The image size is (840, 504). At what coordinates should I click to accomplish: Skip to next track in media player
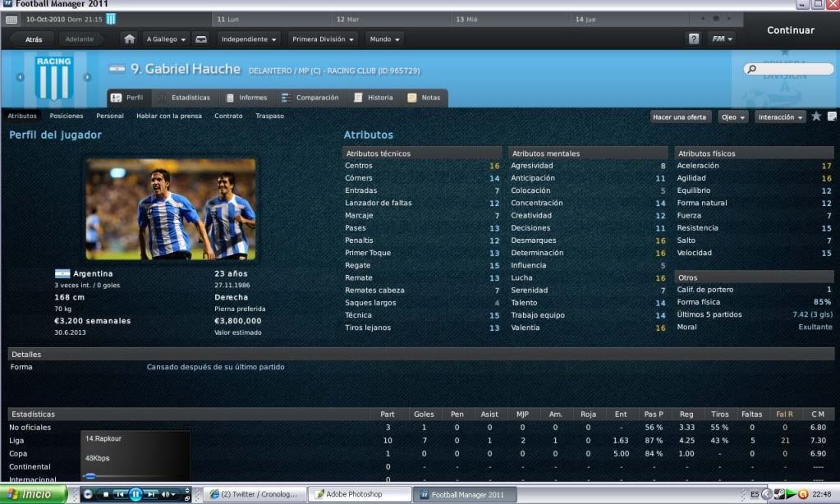(152, 494)
